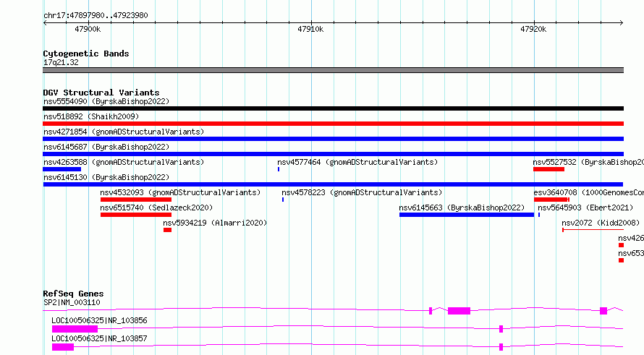Click the 47900k ruler mark
The width and height of the screenshot is (644, 355).
(x=88, y=29)
